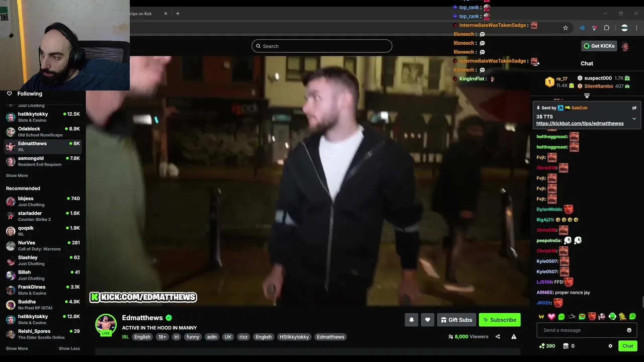Open bbjess recommended channel
Image resolution: width=644 pixels, height=362 pixels.
click(43, 201)
